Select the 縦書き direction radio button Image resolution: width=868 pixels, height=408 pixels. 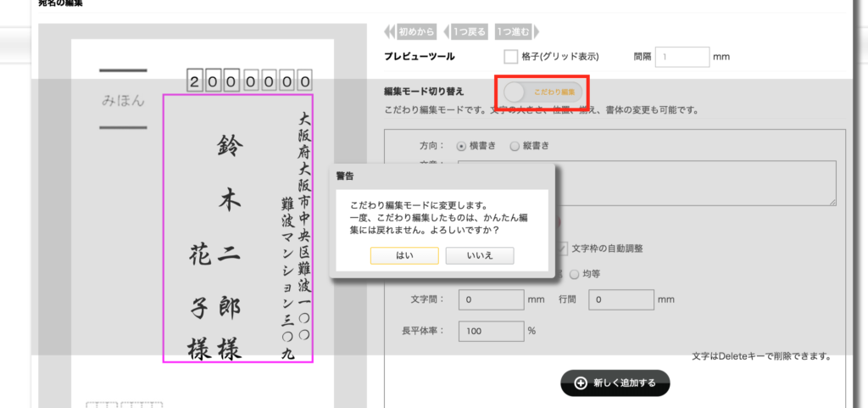pos(515,146)
